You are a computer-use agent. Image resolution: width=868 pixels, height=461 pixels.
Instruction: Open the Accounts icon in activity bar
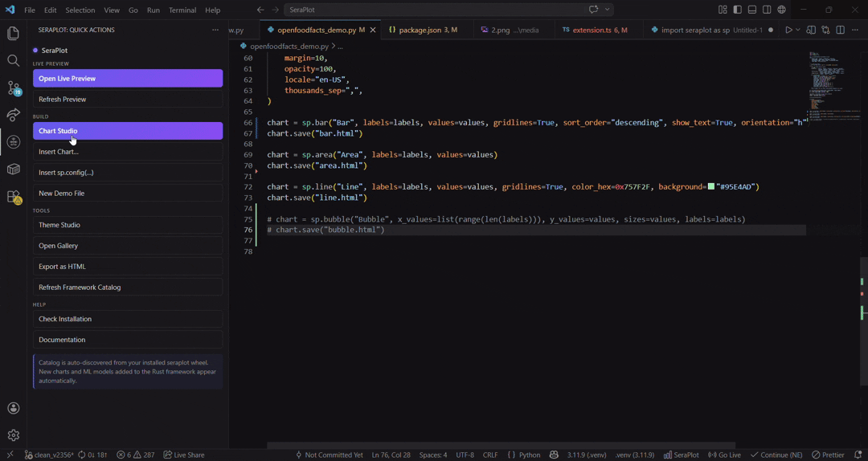[14, 409]
